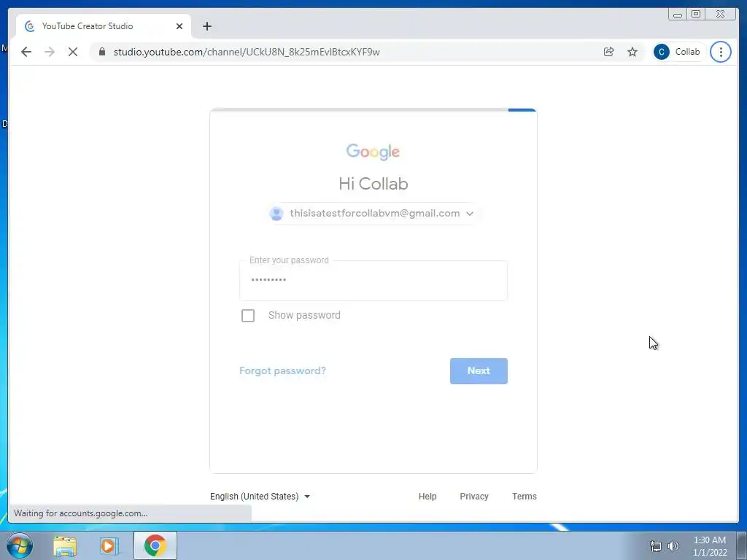Open the Privacy link
The width and height of the screenshot is (747, 560).
pyautogui.click(x=474, y=496)
